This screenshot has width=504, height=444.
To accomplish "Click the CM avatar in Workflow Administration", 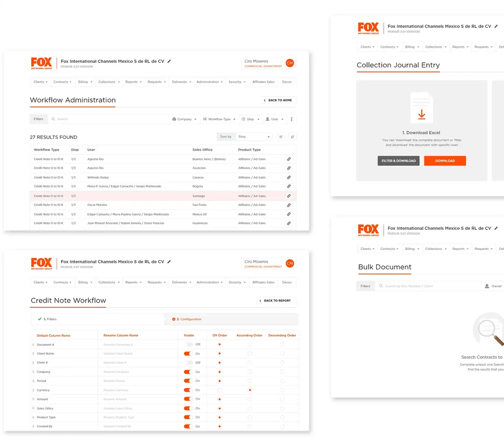I will click(x=290, y=63).
